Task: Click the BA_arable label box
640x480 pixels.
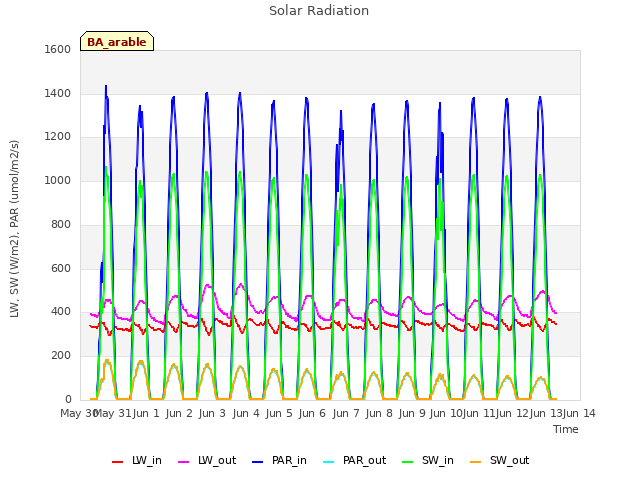Action: (x=117, y=41)
